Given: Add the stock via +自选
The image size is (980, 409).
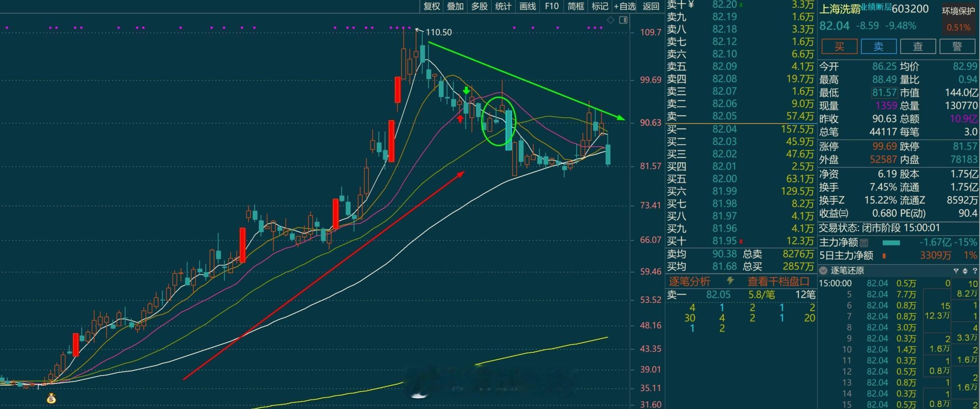Looking at the screenshot, I should coord(625,6).
